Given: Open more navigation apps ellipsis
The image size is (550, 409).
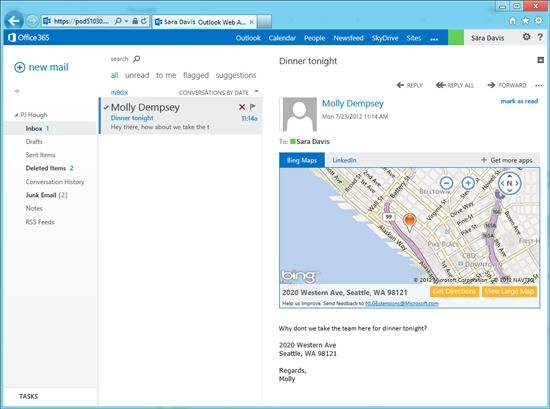Looking at the screenshot, I should [434, 39].
